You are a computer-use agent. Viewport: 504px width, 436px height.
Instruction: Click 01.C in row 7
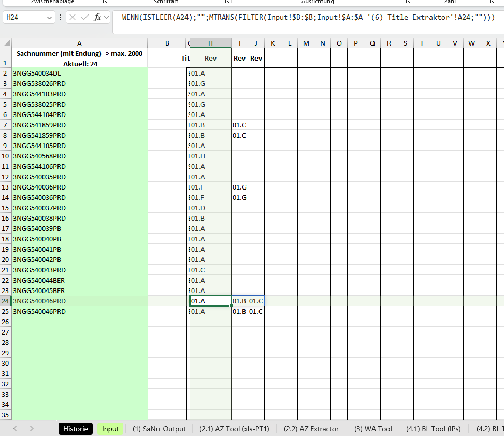pyautogui.click(x=239, y=125)
